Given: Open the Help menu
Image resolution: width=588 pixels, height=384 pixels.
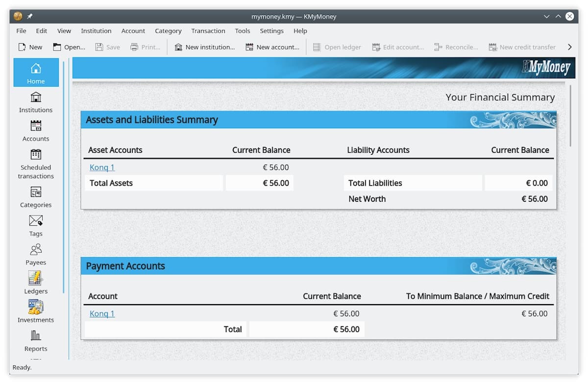Looking at the screenshot, I should pyautogui.click(x=300, y=31).
